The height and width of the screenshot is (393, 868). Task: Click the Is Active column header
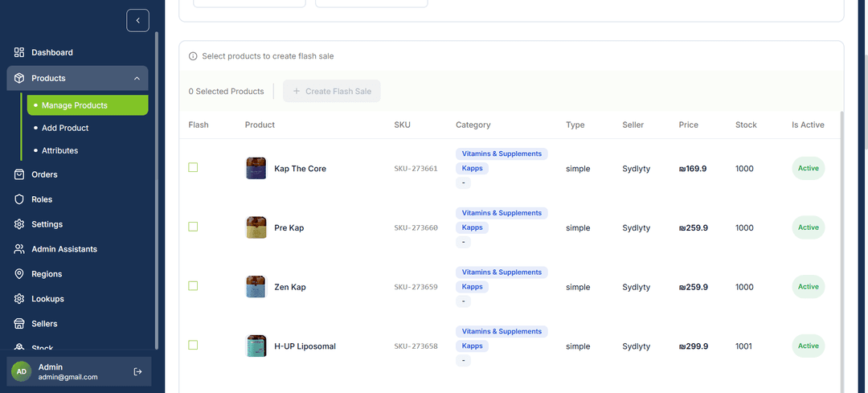(x=808, y=125)
